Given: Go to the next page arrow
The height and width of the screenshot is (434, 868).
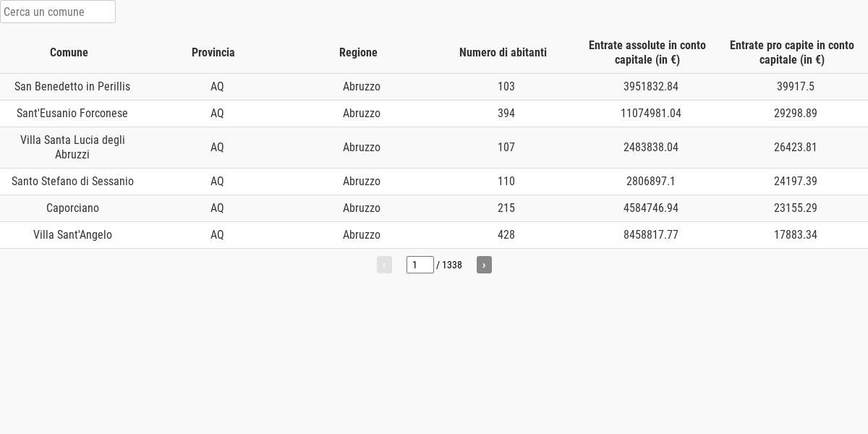Looking at the screenshot, I should (x=484, y=265).
